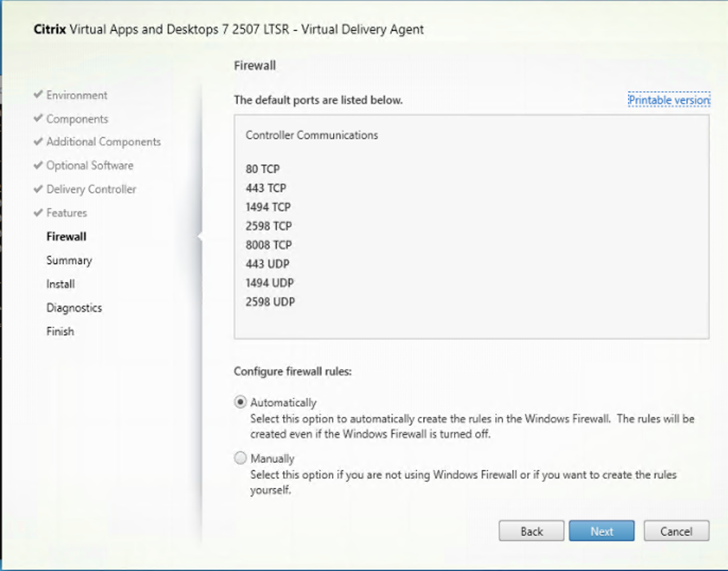Viewport: 728px width, 571px height.
Task: Click the Back button
Action: click(531, 531)
